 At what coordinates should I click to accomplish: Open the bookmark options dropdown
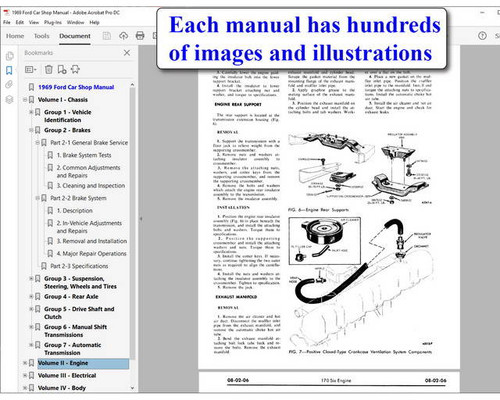(31, 69)
